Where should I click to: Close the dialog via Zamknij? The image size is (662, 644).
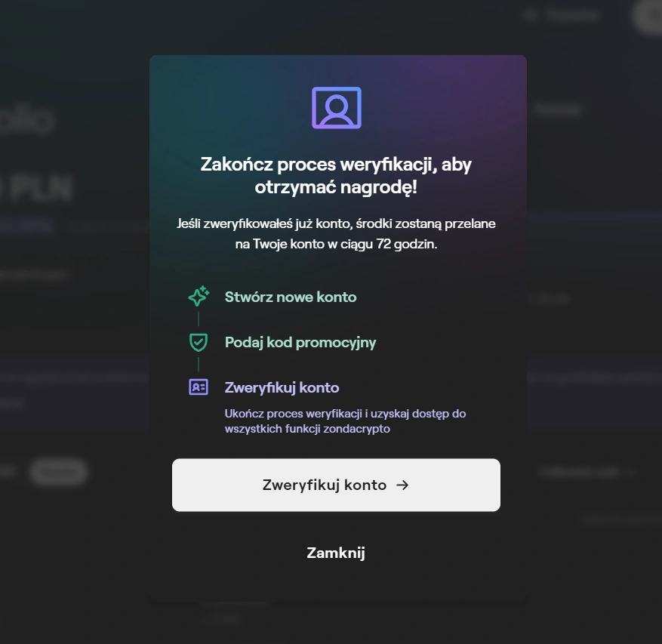coord(336,553)
